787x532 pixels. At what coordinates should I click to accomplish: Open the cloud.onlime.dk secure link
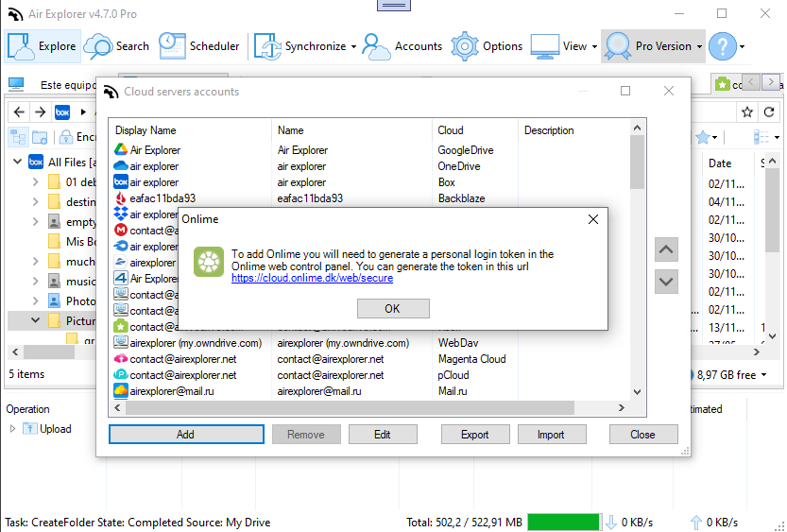point(312,278)
